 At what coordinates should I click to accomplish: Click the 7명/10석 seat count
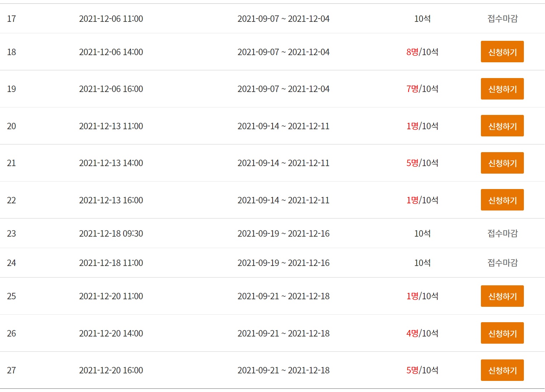pos(422,89)
